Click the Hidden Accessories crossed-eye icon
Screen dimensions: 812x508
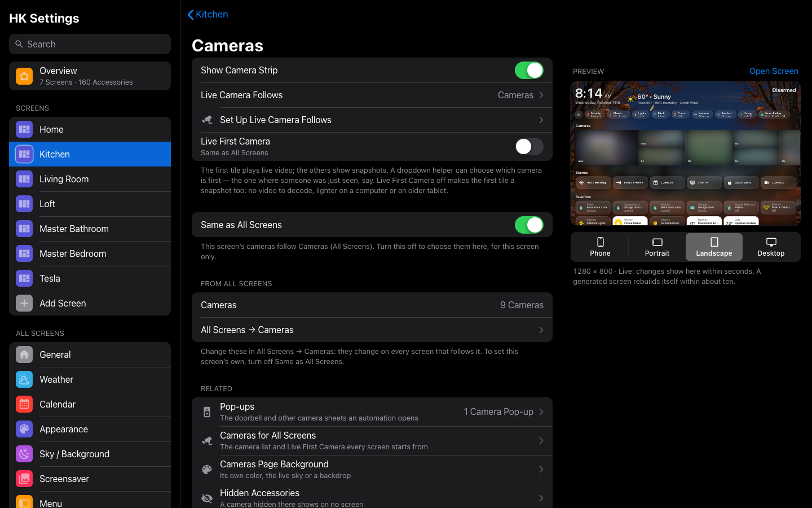click(x=207, y=498)
